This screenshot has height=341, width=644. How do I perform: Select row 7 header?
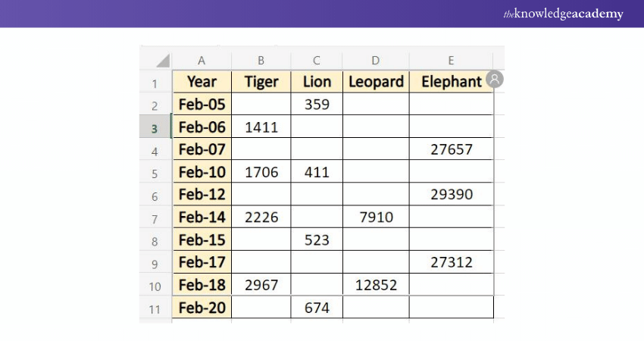(x=155, y=218)
